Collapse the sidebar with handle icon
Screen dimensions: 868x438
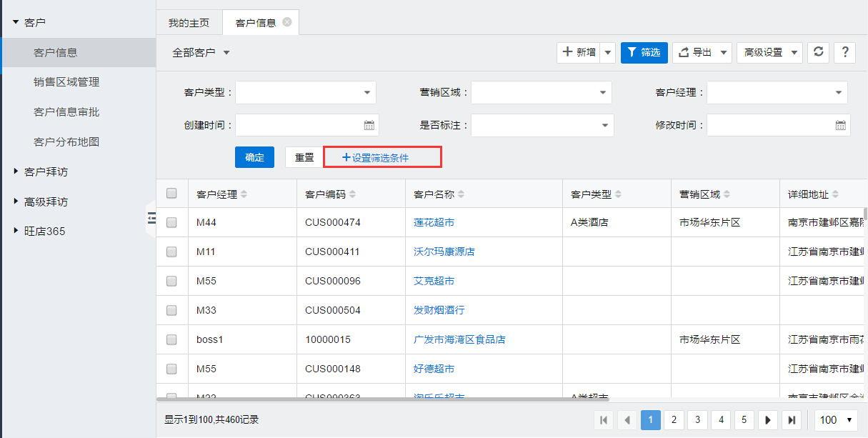coord(151,218)
